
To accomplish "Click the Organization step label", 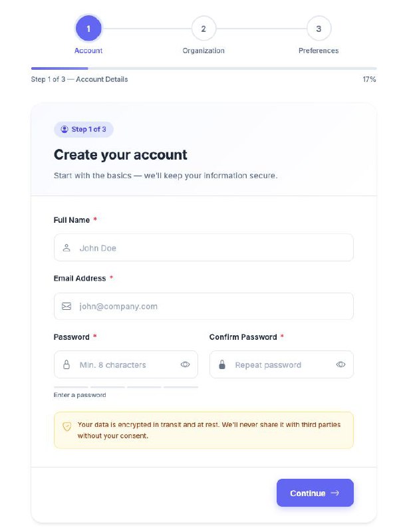I will [204, 51].
